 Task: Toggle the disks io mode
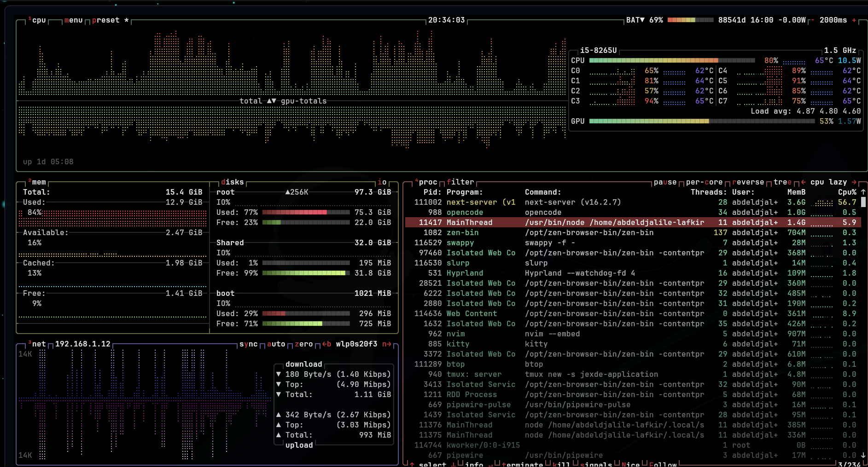(382, 182)
